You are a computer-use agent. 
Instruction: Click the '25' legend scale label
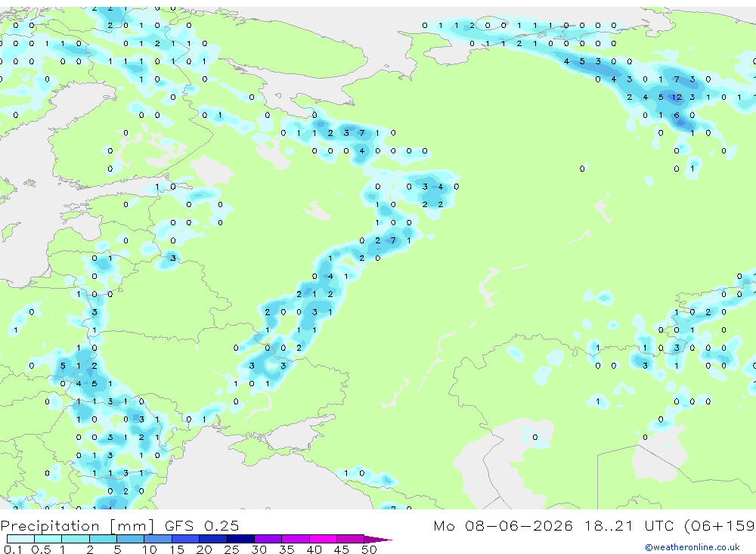pyautogui.click(x=231, y=549)
